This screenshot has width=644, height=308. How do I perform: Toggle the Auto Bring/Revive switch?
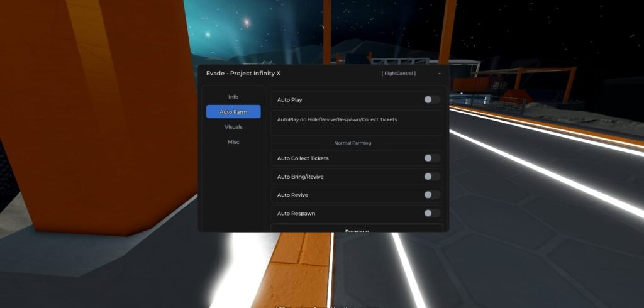(x=432, y=177)
